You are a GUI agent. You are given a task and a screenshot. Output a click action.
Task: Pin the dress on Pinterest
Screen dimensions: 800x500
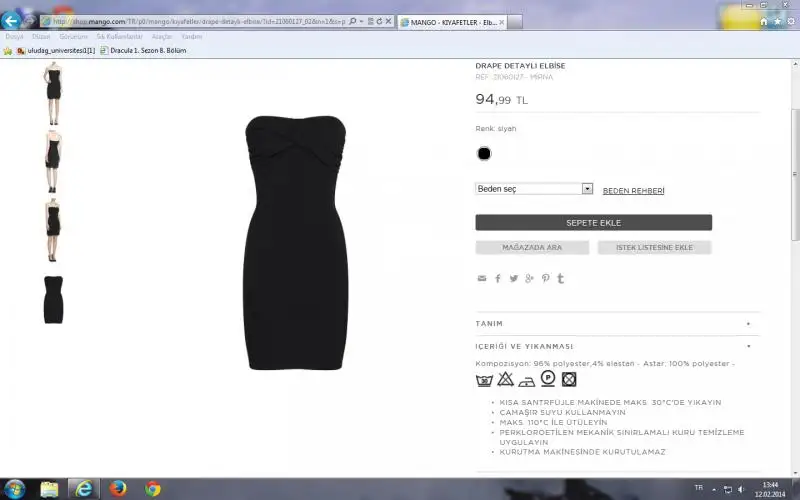coord(546,278)
